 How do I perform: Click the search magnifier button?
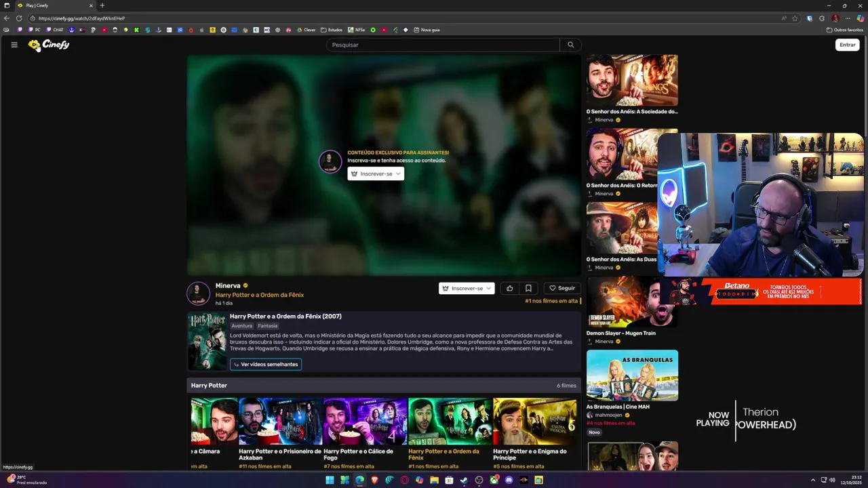[x=570, y=45]
